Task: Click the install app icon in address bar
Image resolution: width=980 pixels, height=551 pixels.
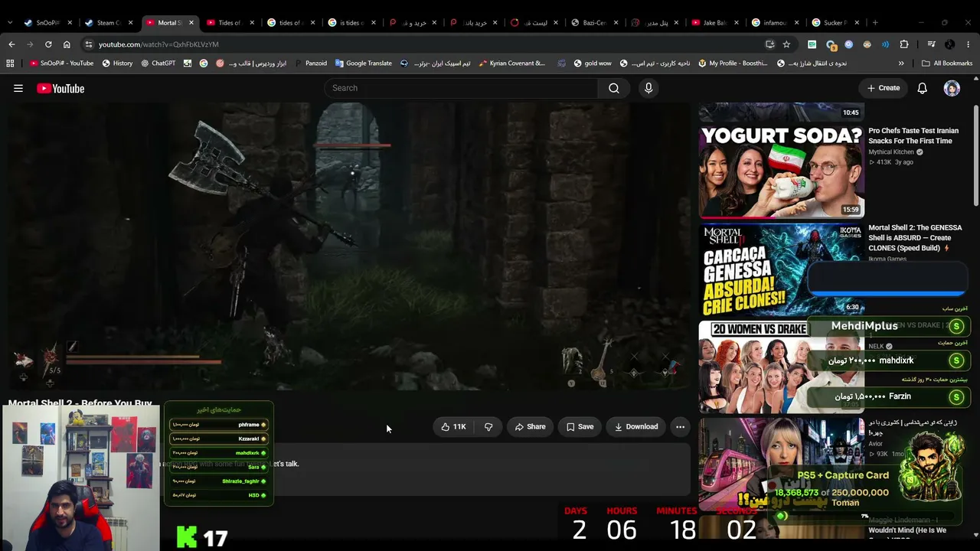Action: [x=769, y=44]
